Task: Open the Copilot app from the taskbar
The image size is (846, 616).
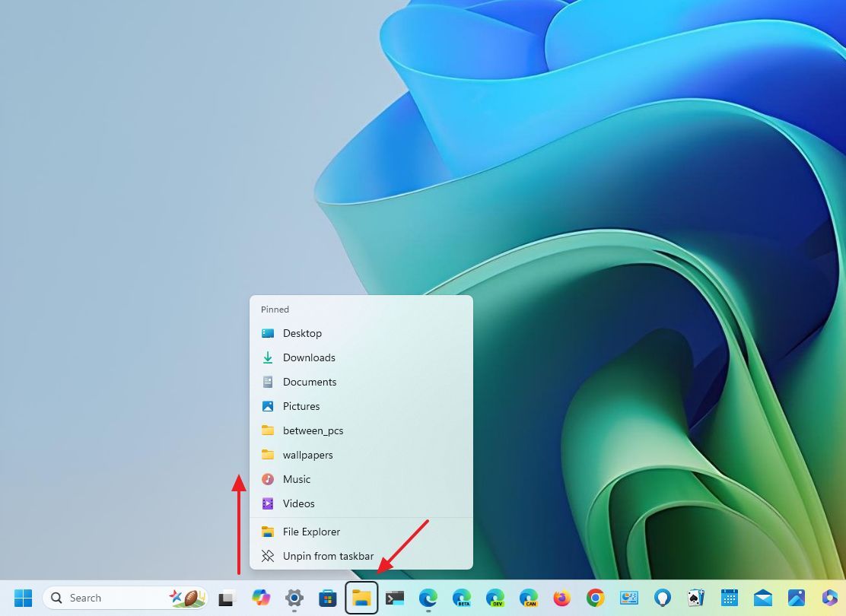Action: tap(262, 598)
